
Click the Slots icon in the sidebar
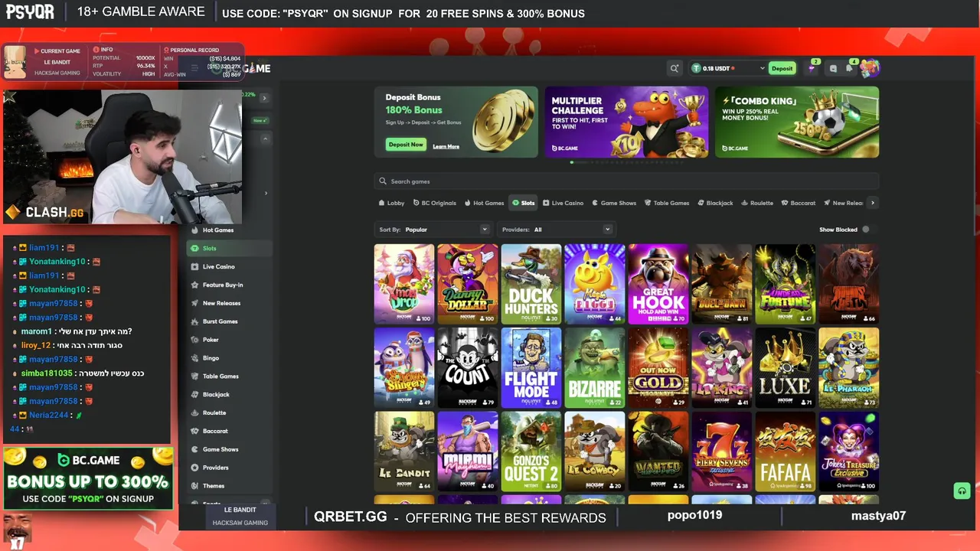click(194, 248)
